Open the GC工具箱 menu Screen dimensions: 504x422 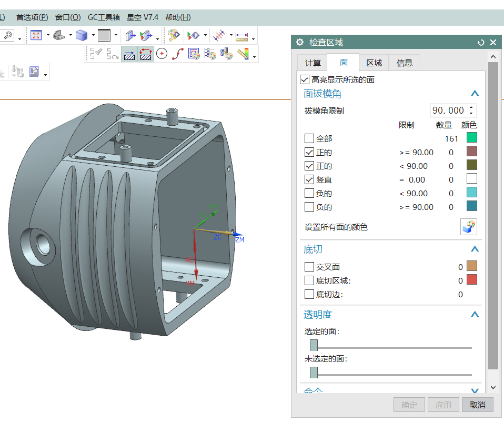(104, 17)
